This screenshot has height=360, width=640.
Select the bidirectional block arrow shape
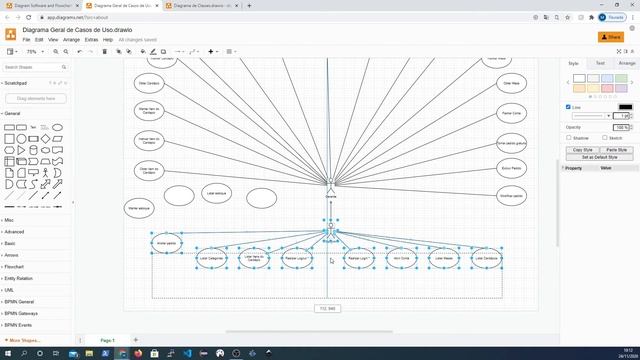45,184
